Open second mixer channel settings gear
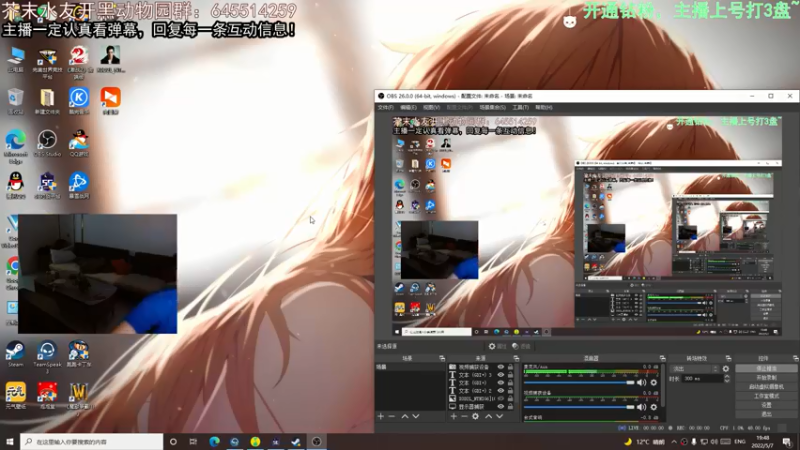The width and height of the screenshot is (800, 450). (x=654, y=407)
